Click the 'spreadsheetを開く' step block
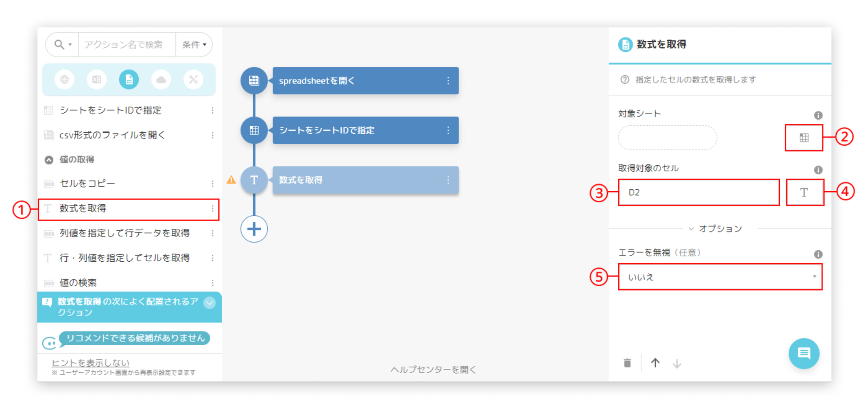Screen dimensions: 868x407 coord(365,81)
